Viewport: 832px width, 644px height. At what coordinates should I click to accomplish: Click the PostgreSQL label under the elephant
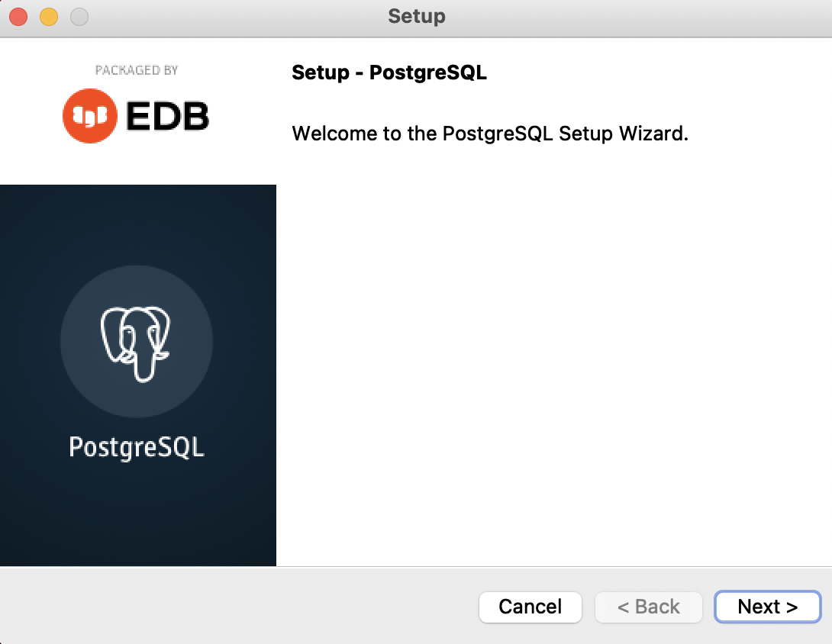136,447
